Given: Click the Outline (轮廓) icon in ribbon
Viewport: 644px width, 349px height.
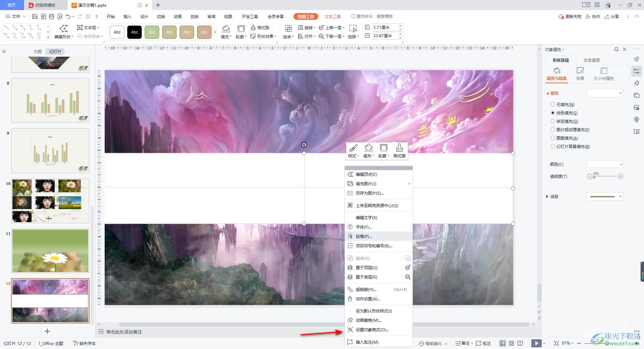Looking at the screenshot, I should pos(241,29).
